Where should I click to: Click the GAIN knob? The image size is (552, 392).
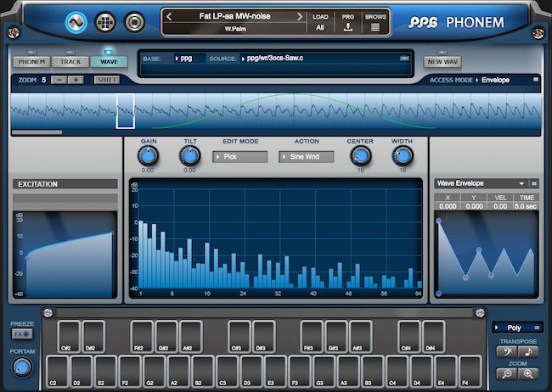149,156
